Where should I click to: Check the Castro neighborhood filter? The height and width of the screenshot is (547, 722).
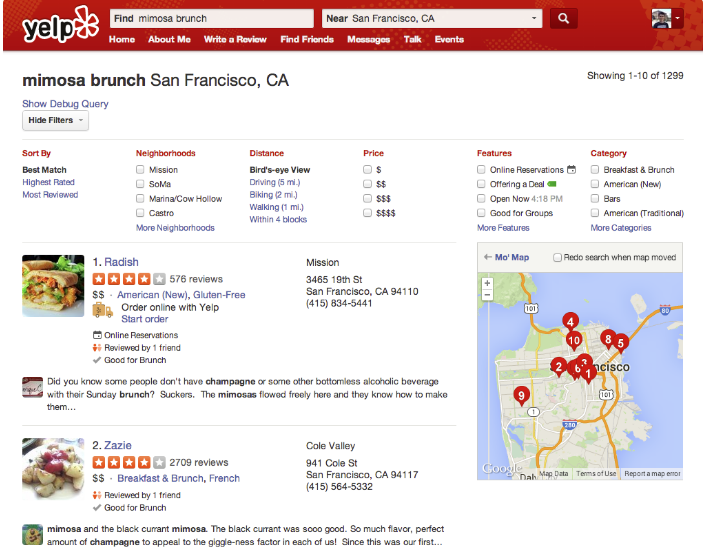click(x=140, y=213)
